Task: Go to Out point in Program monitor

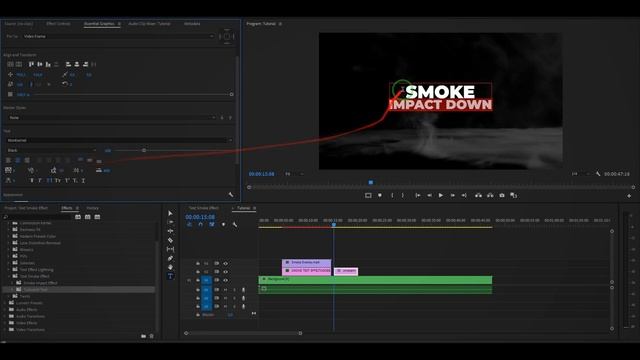Action: point(464,196)
